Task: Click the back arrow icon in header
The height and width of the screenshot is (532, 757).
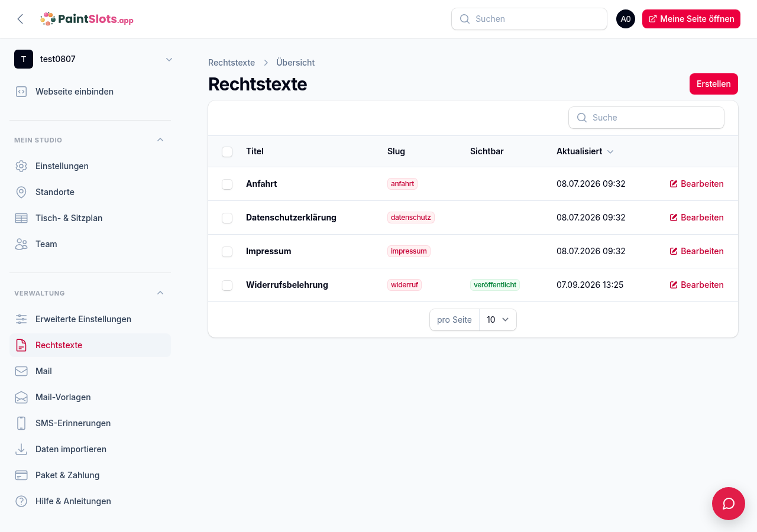Action: pos(21,19)
